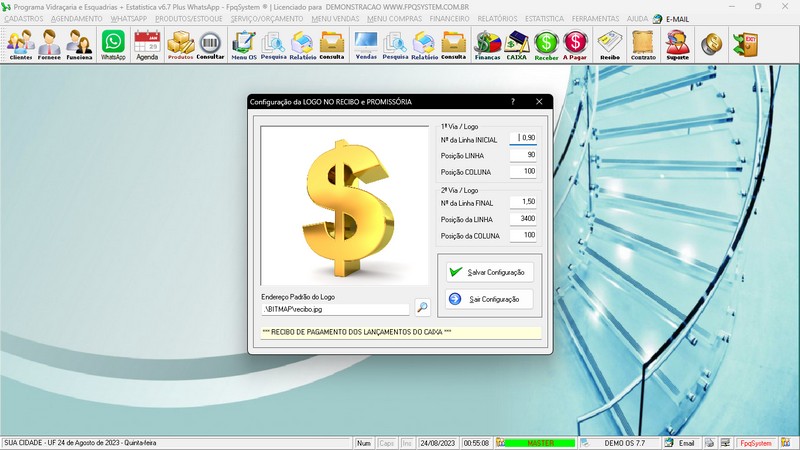800x450 pixels.
Task: Open the Recibo toolbar icon
Action: 610,45
